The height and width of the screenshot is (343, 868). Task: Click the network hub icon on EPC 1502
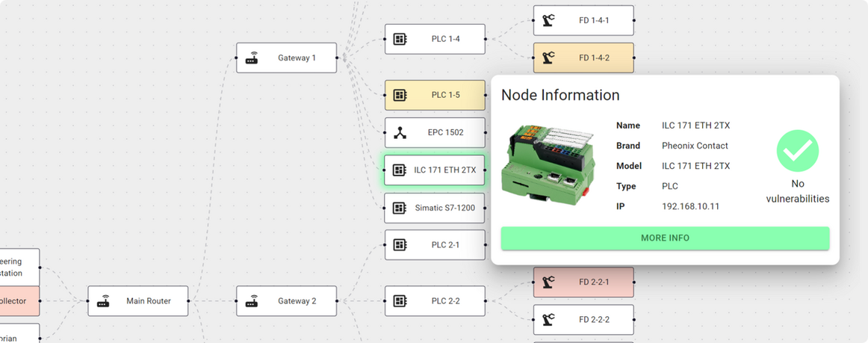coord(400,133)
